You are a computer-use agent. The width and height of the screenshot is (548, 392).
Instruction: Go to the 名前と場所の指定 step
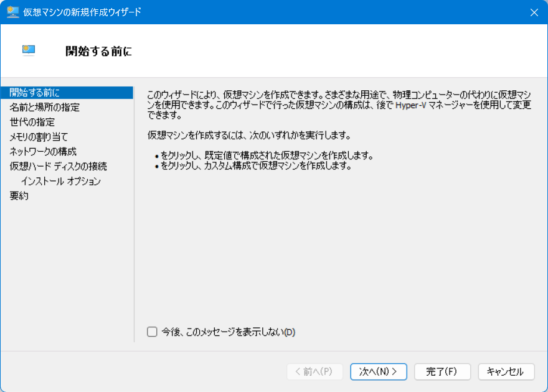(44, 107)
